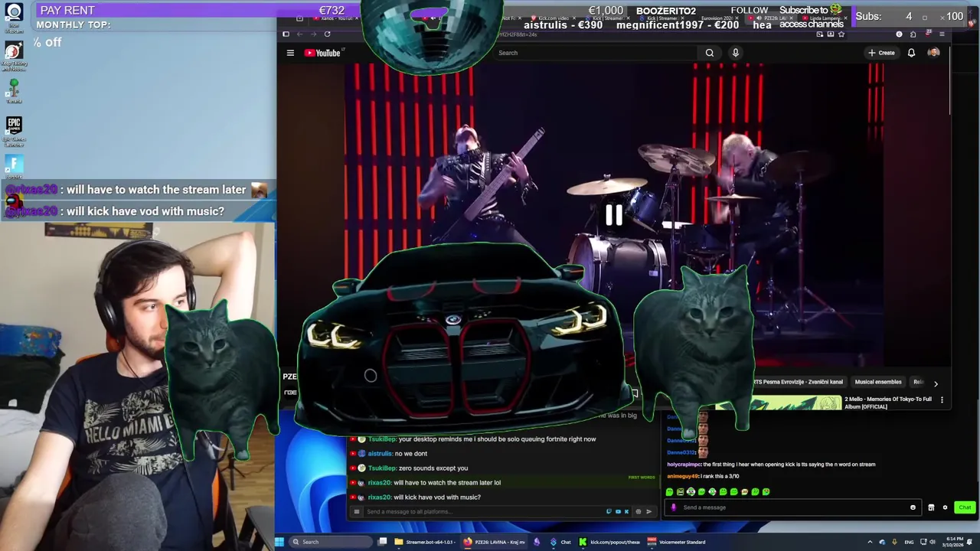Open the Kick chat shop icon
980x551 pixels.
click(x=931, y=507)
